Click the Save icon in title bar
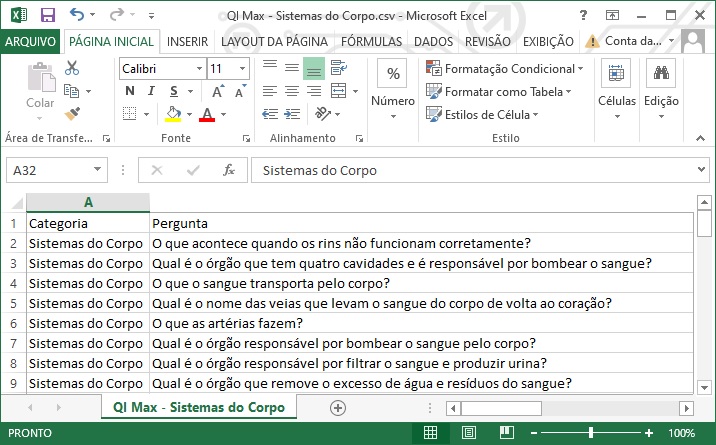The height and width of the screenshot is (445, 716). coord(47,15)
